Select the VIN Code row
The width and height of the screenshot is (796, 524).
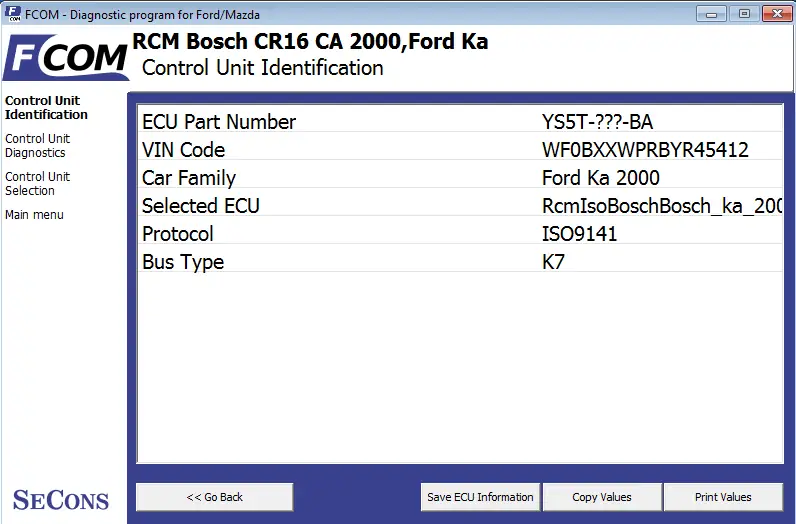(460, 149)
